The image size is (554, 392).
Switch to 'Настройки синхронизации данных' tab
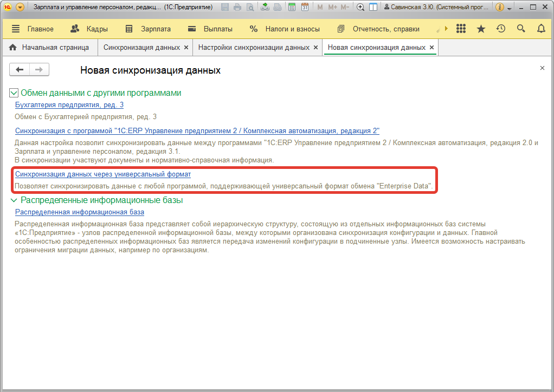coord(254,48)
